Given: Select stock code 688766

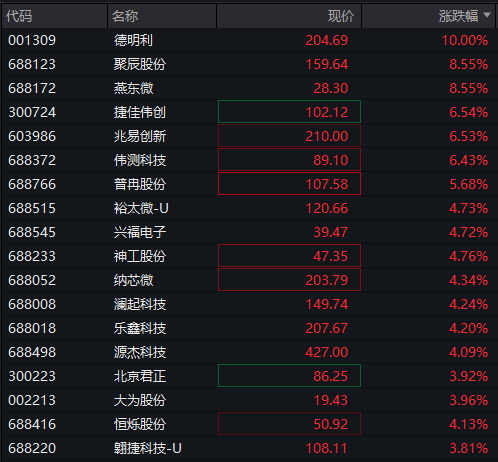Looking at the screenshot, I should click(32, 184).
